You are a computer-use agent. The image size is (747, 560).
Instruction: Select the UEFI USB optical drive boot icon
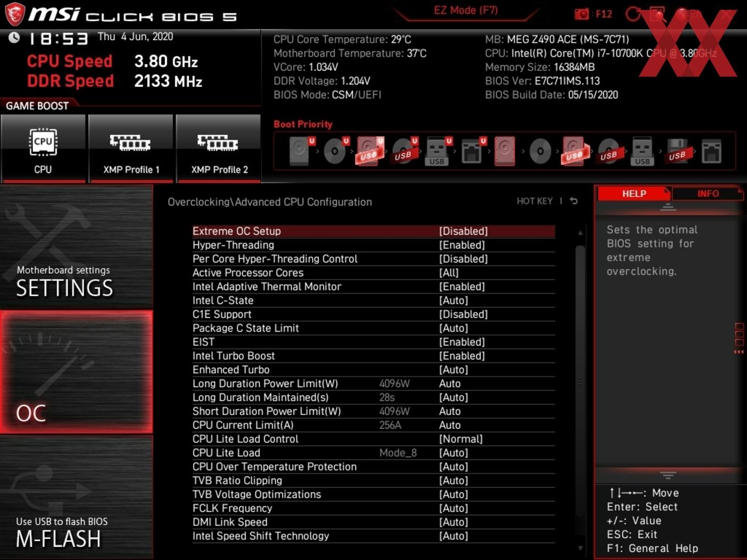click(x=404, y=151)
